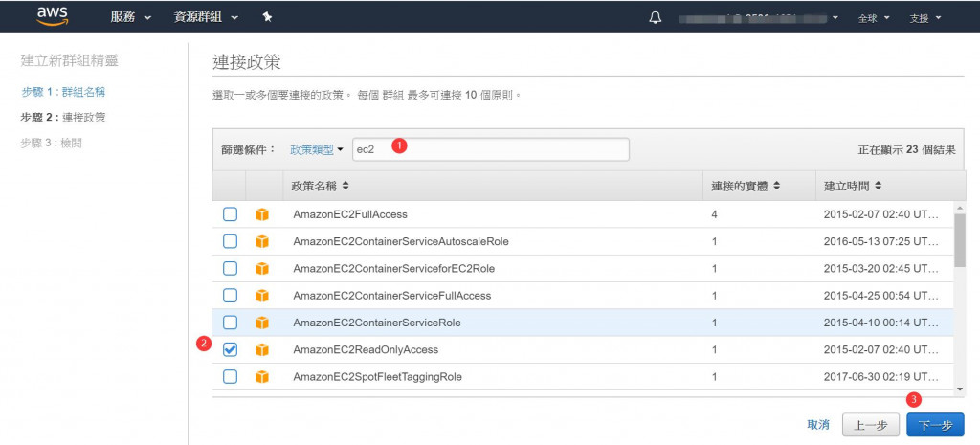
Task: Open the 全球 region dropdown
Action: click(873, 18)
